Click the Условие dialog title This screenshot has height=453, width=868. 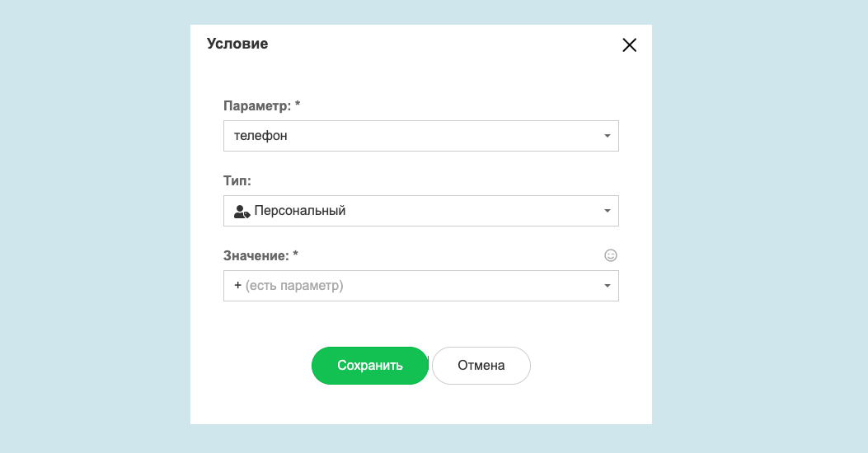(237, 44)
